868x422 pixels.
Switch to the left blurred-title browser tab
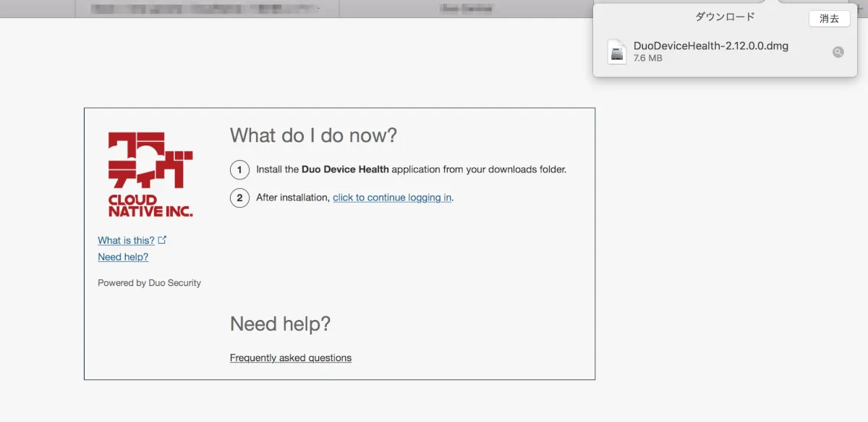pyautogui.click(x=206, y=9)
